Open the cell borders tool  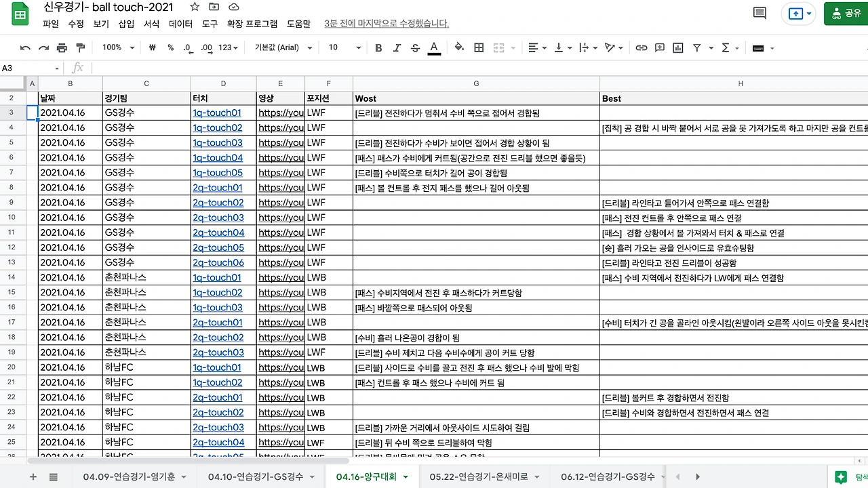point(479,48)
